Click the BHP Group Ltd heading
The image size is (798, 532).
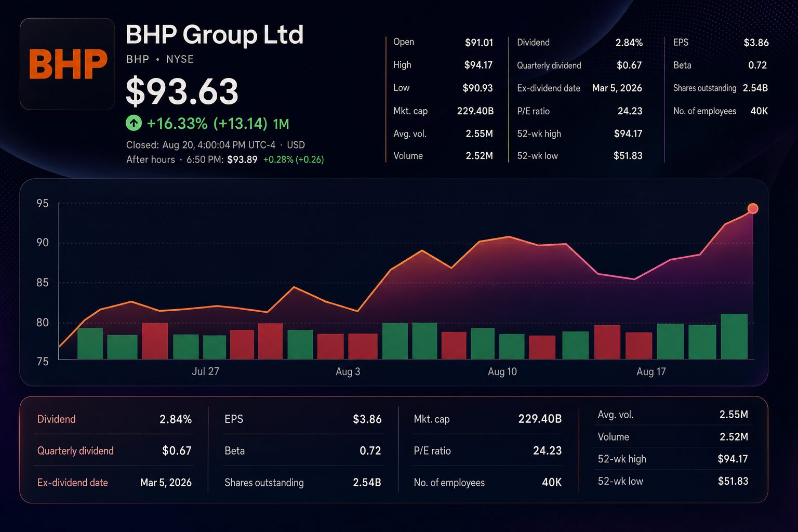click(215, 35)
